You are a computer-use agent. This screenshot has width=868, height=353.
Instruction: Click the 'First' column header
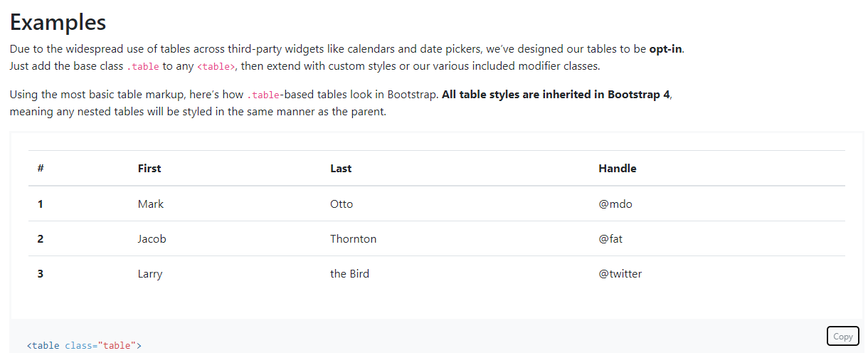click(x=149, y=169)
